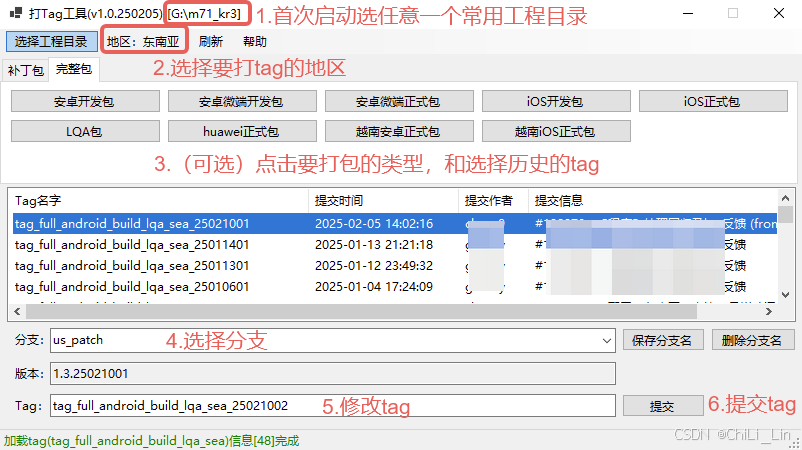The image size is (802, 450).
Task: Click timestamp 2025-02-05 14:02:16
Action: tap(374, 223)
